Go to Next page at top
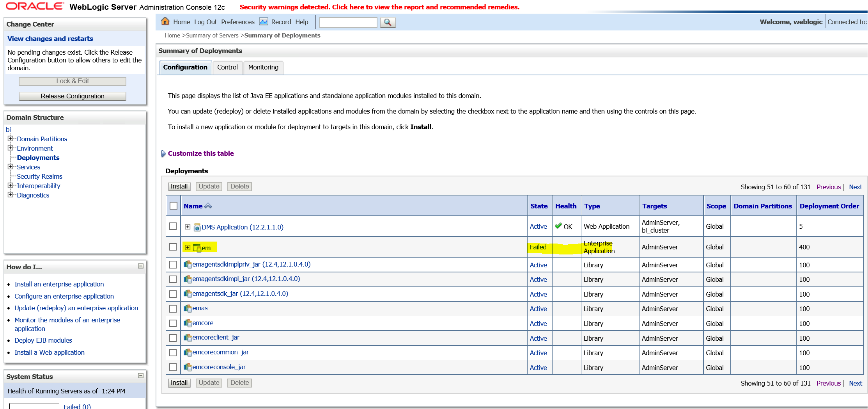 pos(856,187)
